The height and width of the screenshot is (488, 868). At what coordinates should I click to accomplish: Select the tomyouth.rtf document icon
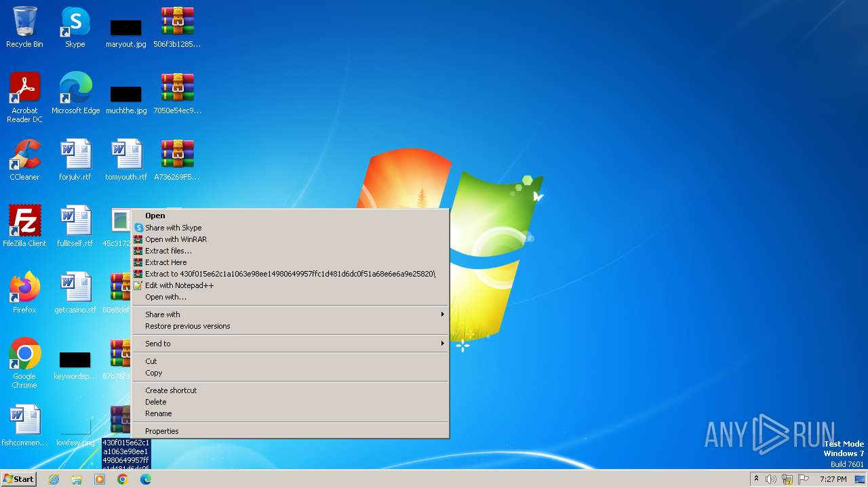pyautogui.click(x=126, y=160)
